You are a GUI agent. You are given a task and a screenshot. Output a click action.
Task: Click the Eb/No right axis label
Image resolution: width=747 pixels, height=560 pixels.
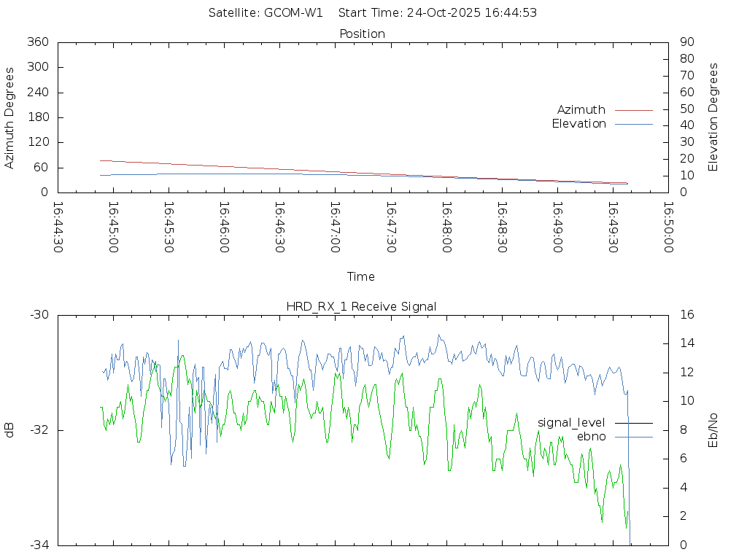tap(713, 430)
